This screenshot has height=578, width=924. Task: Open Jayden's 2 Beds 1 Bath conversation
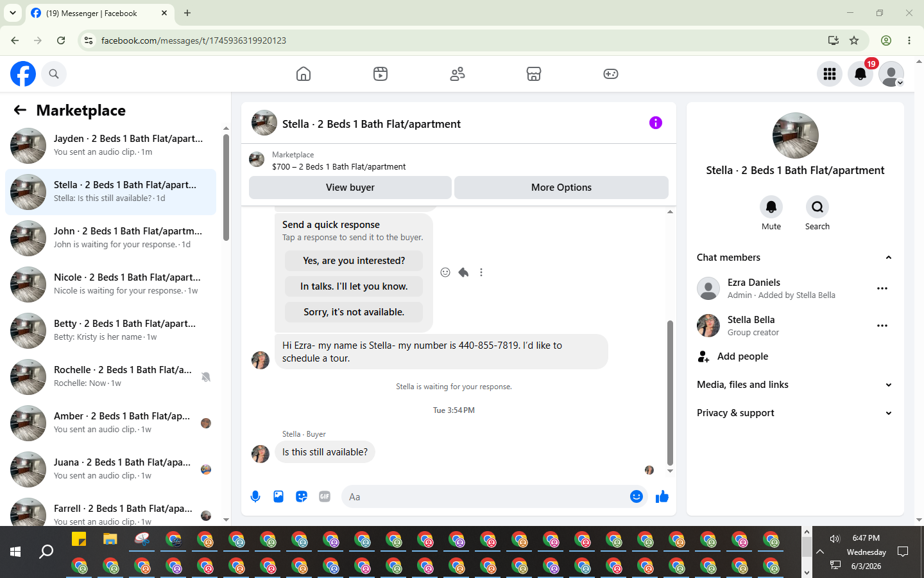(110, 146)
